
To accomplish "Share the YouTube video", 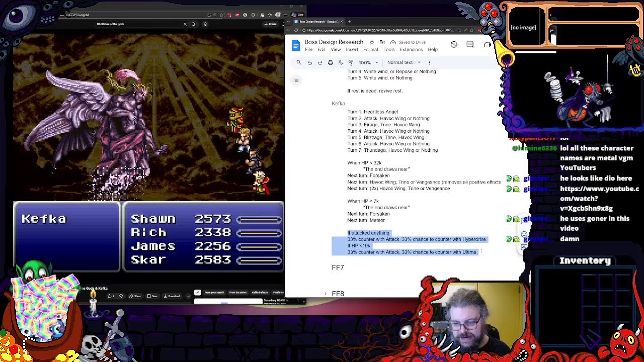I will [x=135, y=296].
